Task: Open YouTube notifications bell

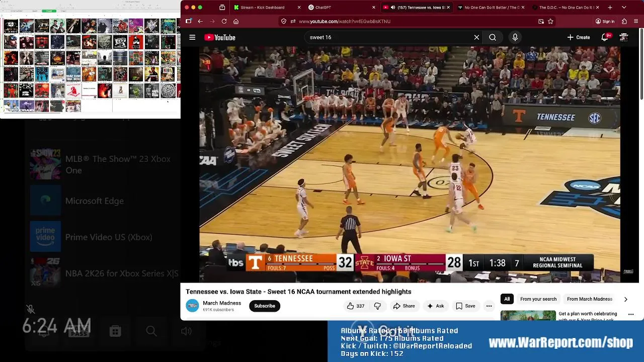Action: coord(605,37)
